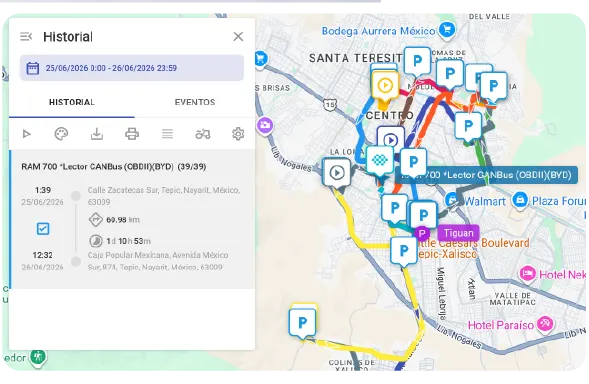
Task: Download the history report
Action: coord(97,134)
